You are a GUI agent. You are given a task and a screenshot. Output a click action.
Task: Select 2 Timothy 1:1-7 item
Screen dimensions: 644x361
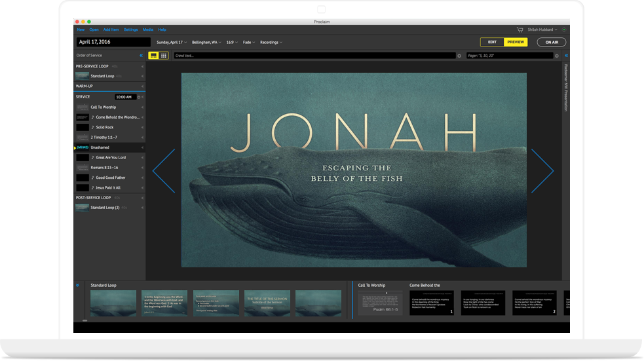[x=109, y=137]
